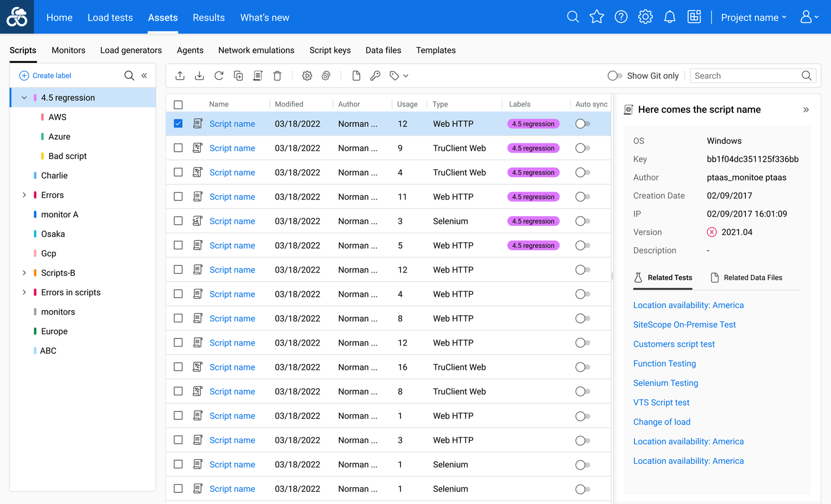This screenshot has width=831, height=504.
Task: Open the Project name dropdown
Action: [753, 18]
